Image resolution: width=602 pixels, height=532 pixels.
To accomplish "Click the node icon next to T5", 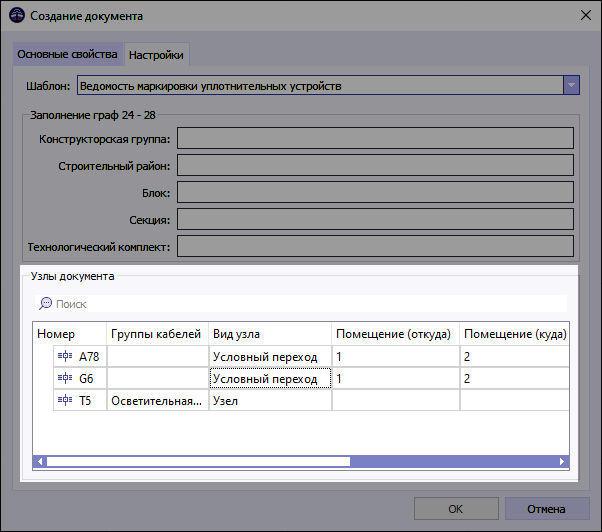I will [x=65, y=400].
